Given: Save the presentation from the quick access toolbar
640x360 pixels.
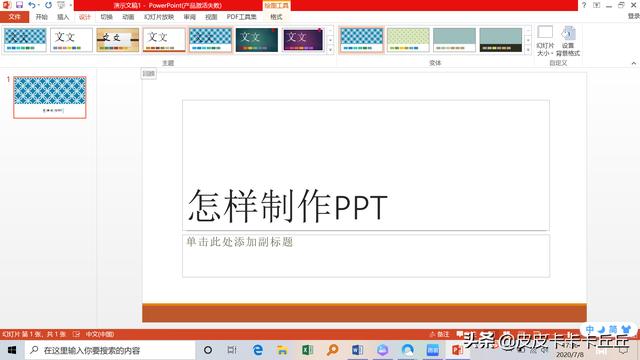Looking at the screenshot, I should click(19, 5).
